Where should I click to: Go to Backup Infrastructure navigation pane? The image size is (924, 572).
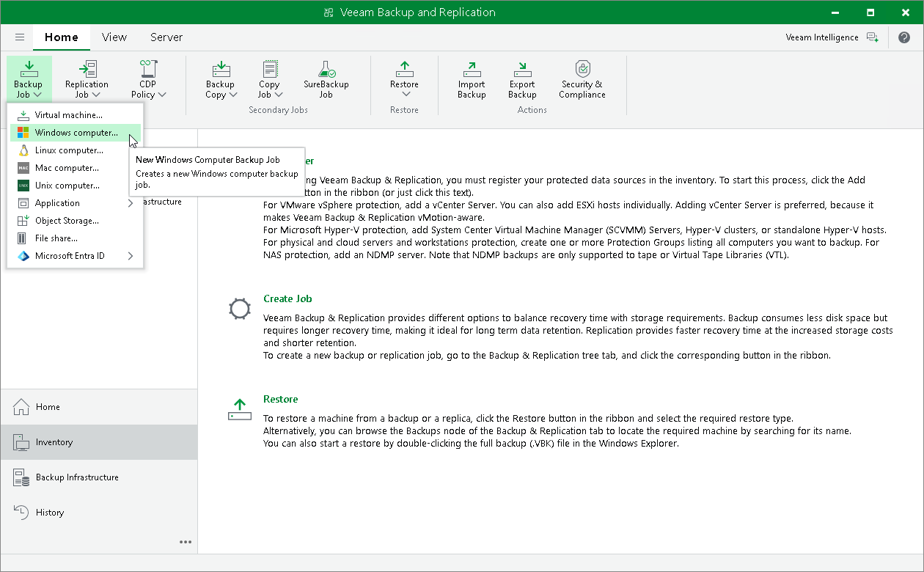coord(99,477)
